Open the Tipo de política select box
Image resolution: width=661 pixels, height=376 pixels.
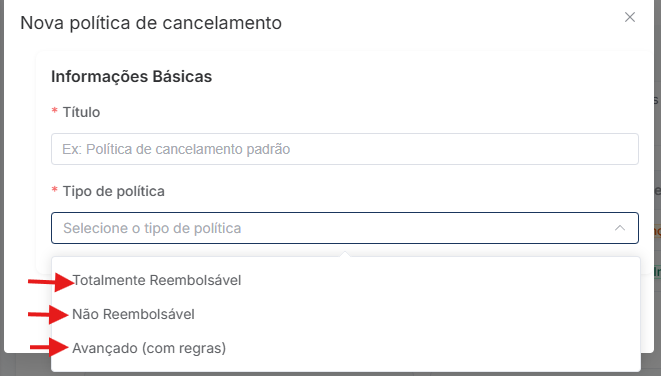click(x=345, y=228)
